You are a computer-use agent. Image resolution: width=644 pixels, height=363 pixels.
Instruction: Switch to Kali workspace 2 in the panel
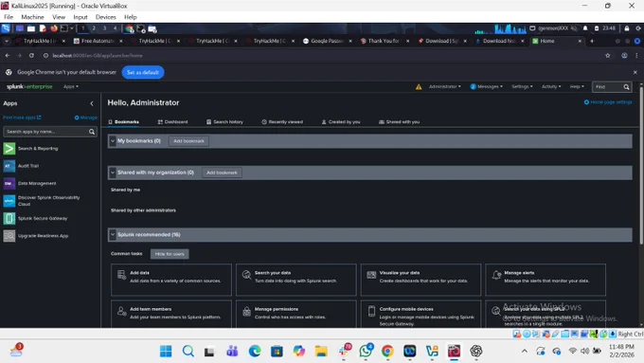coord(94,28)
